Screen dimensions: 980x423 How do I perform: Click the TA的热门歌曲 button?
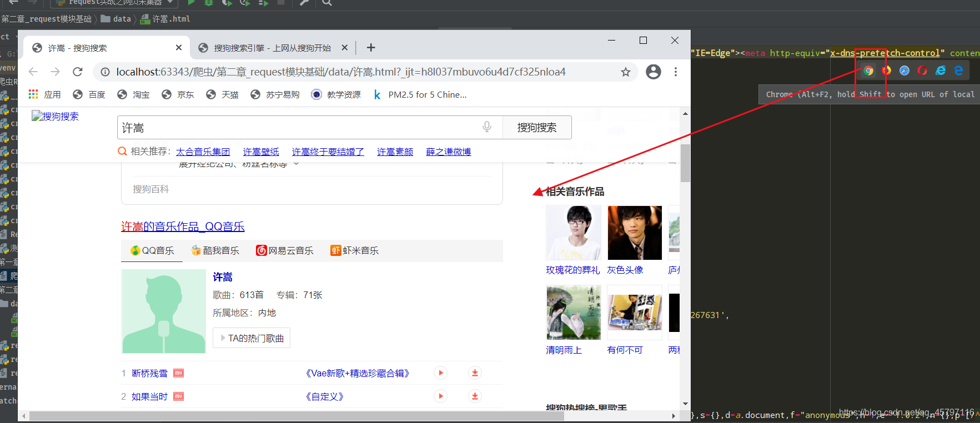point(252,338)
